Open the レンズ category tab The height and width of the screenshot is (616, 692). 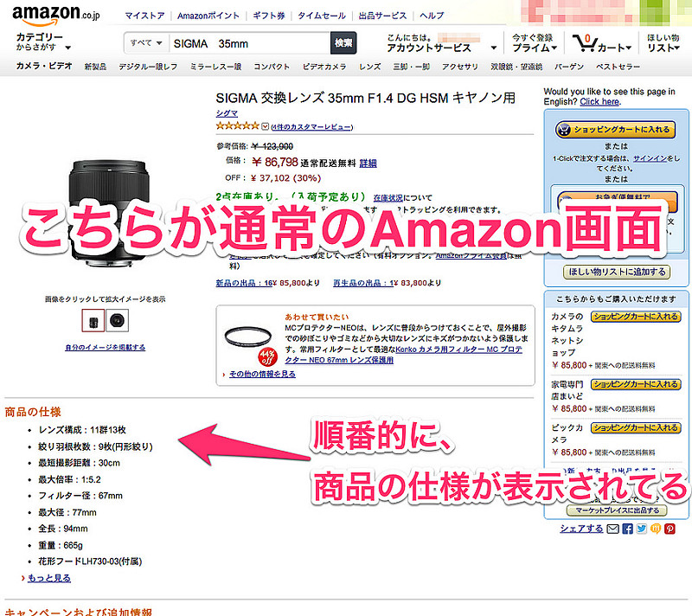coord(370,67)
